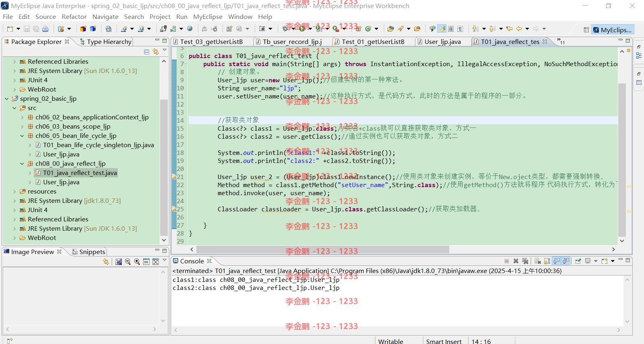
Task: Click Collapse All in Package Explorer
Action: (x=146, y=52)
